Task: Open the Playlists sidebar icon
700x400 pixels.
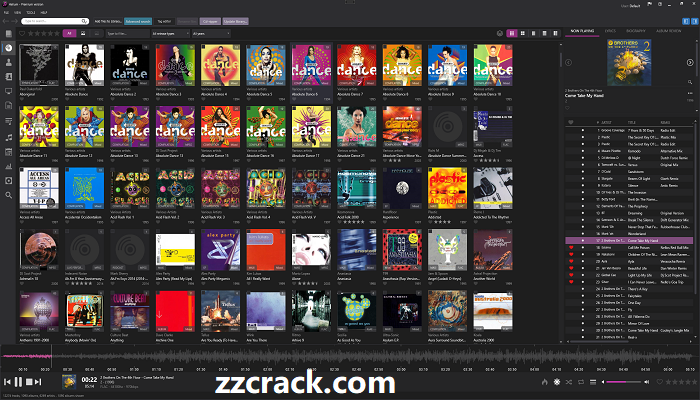Action: (8, 121)
